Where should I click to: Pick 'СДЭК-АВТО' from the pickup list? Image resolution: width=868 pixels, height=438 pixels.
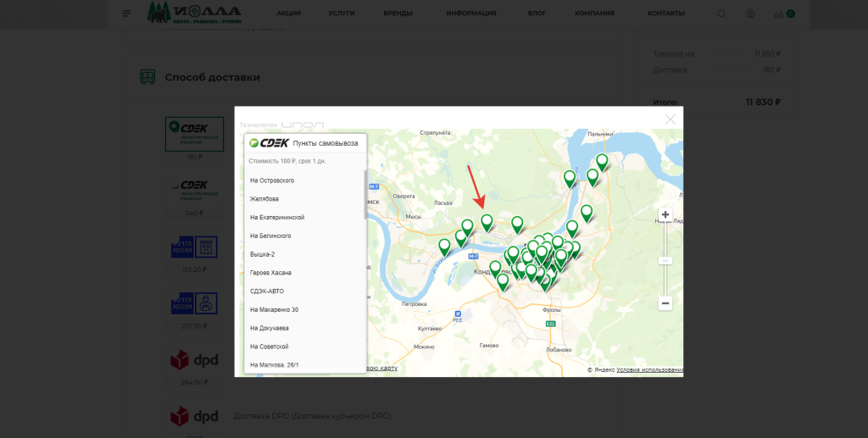coord(267,291)
